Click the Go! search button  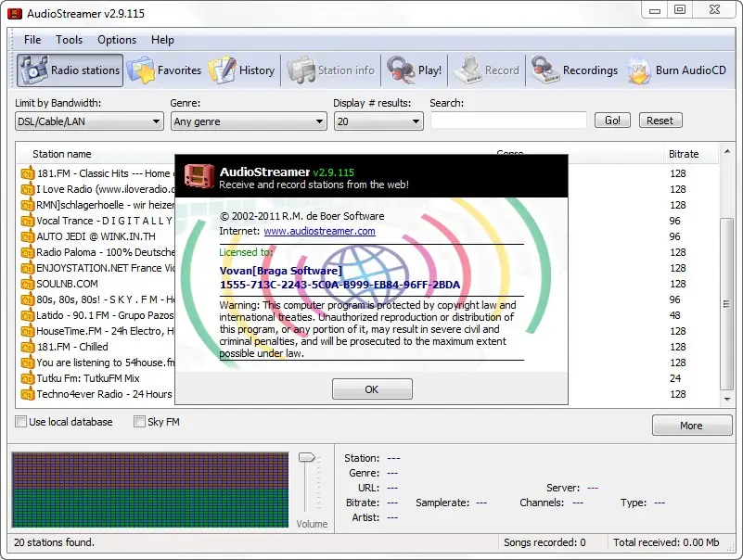pos(613,121)
